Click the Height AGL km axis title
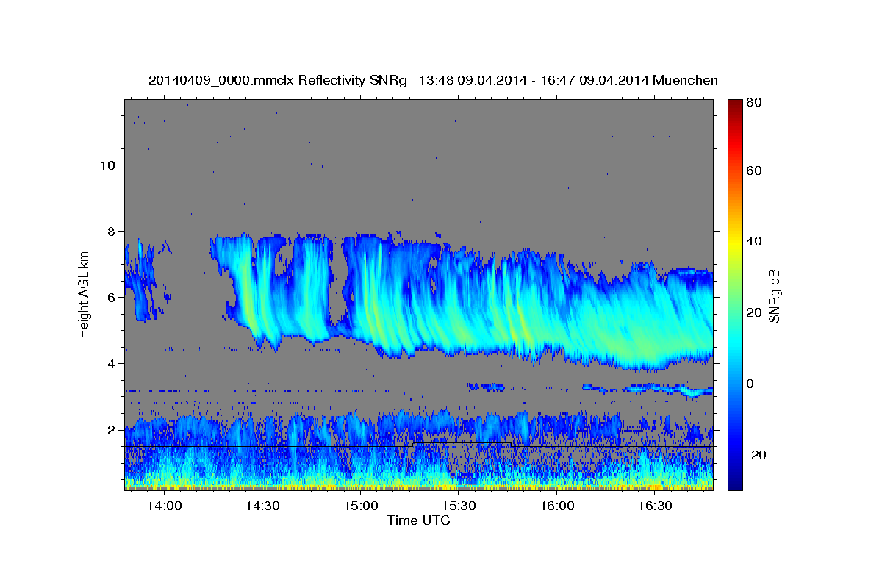This screenshot has width=882, height=588. coord(85,295)
